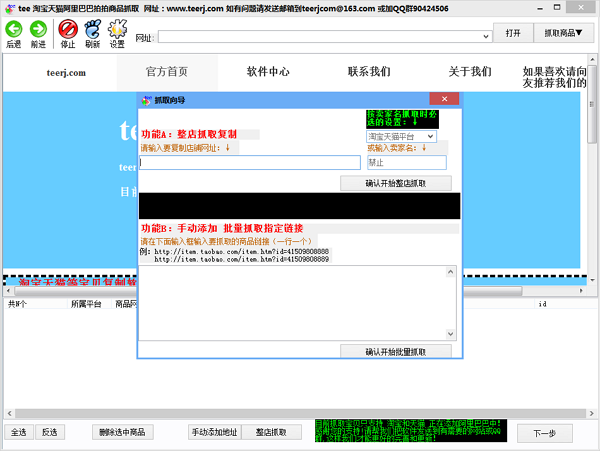The width and height of the screenshot is (600, 451).
Task: Click product list horizontal scroll-left arrow
Action: (10, 413)
